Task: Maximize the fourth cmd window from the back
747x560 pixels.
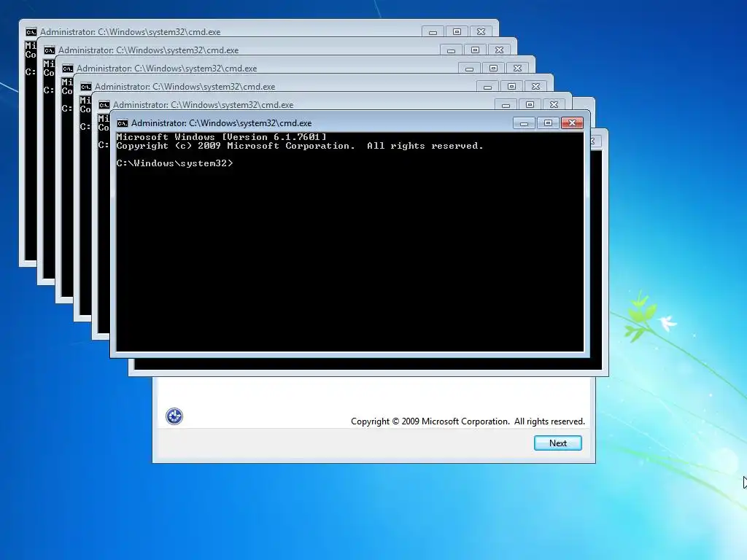Action: click(x=511, y=87)
